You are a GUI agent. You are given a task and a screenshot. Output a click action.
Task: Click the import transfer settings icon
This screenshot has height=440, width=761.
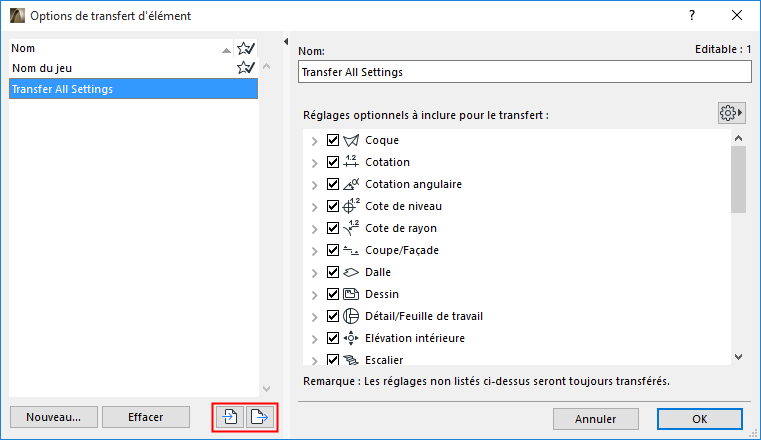click(230, 416)
